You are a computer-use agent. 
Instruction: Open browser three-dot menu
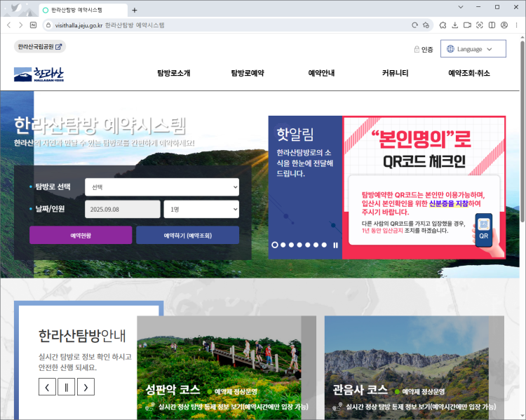pos(517,25)
